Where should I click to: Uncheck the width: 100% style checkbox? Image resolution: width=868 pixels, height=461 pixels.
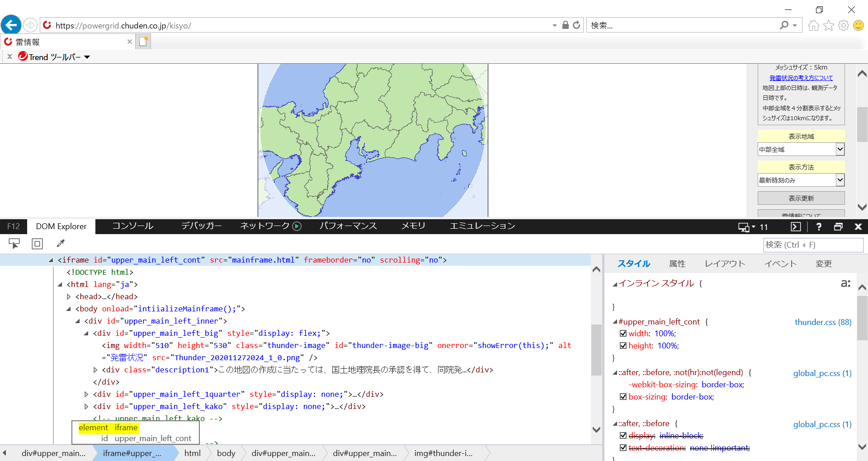pyautogui.click(x=623, y=334)
